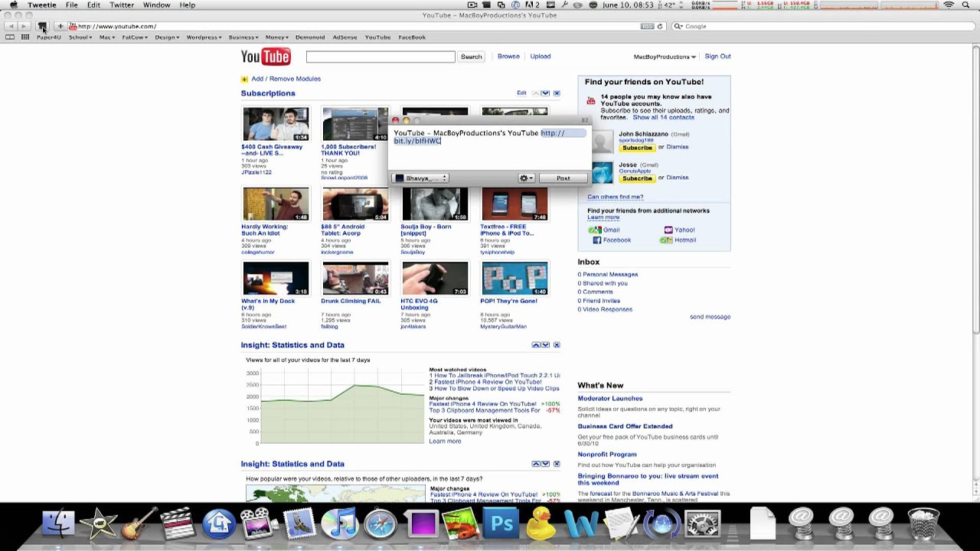Open Wordpress bookmarks folder dropdown
The image size is (980, 551).
coord(204,37)
